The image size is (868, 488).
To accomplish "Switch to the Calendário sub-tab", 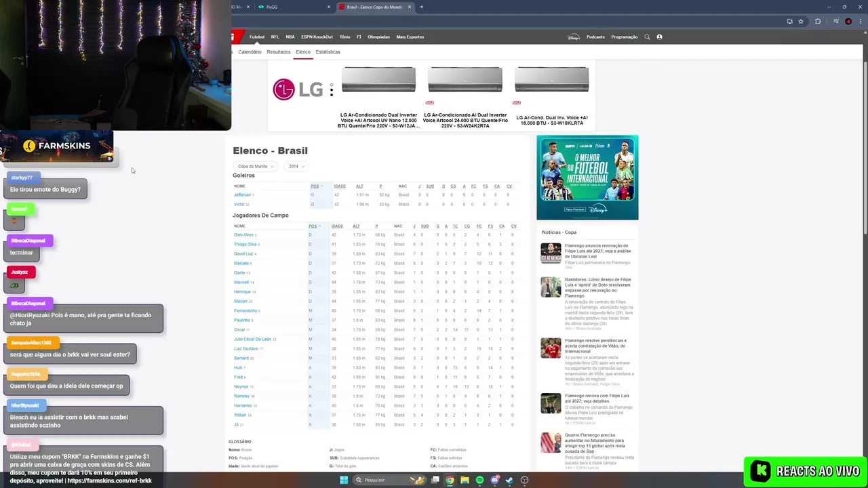I will coord(250,52).
